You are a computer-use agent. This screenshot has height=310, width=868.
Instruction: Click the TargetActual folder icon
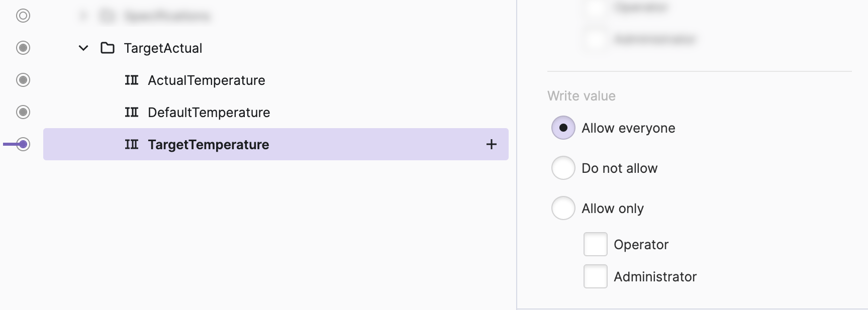click(x=108, y=48)
